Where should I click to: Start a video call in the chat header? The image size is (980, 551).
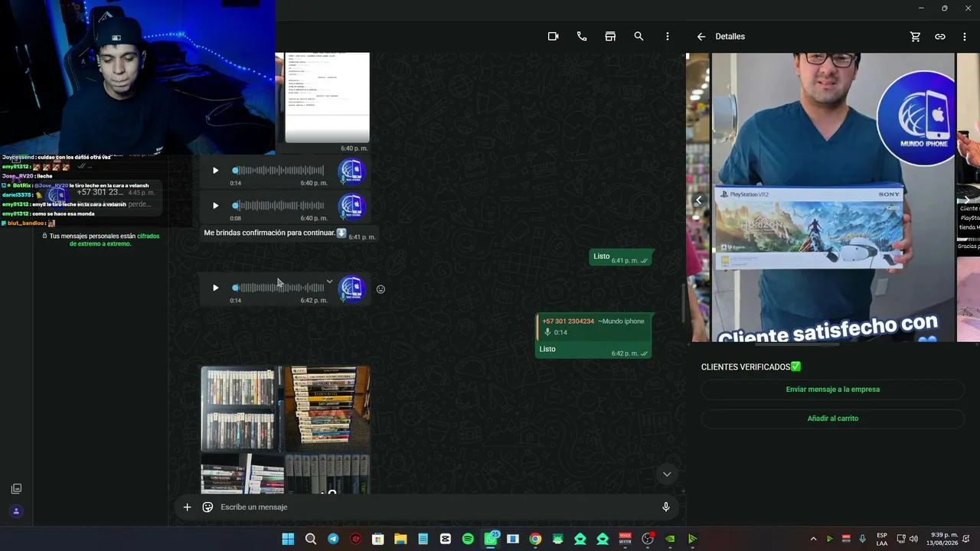pyautogui.click(x=553, y=37)
